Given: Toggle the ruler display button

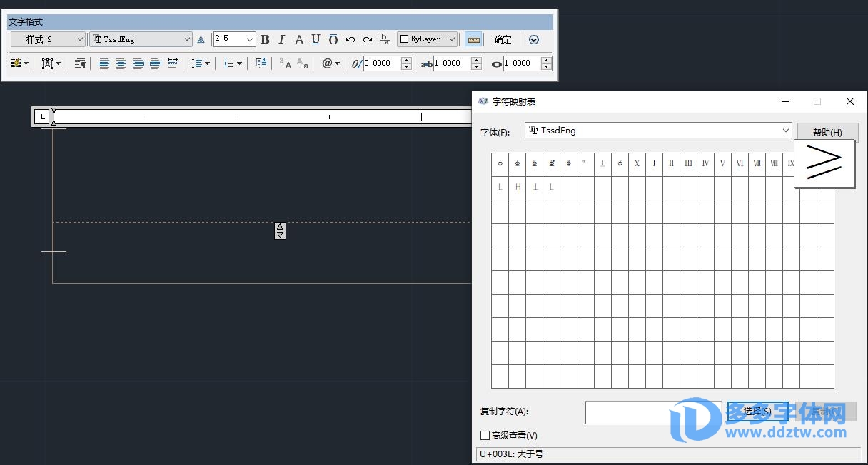Looking at the screenshot, I should [x=473, y=40].
